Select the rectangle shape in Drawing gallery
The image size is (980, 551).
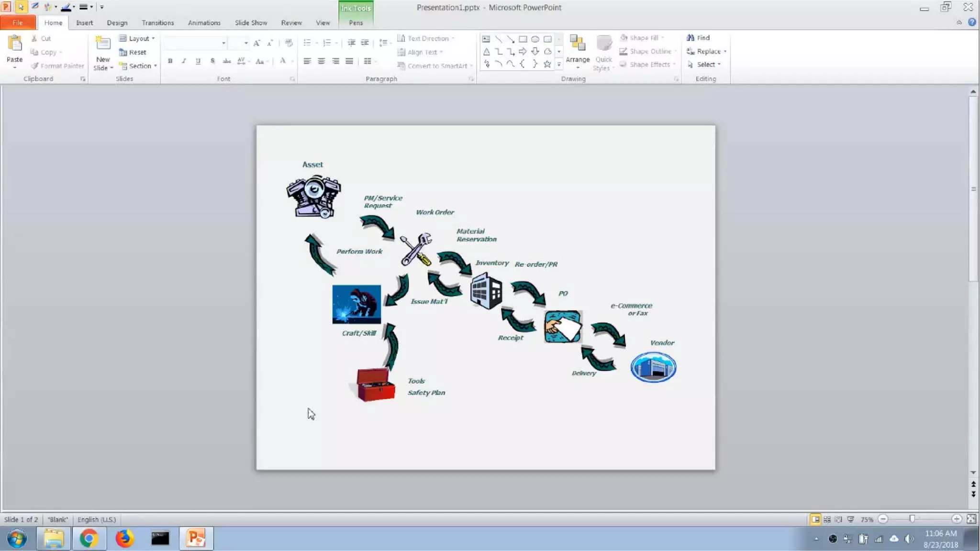(523, 39)
